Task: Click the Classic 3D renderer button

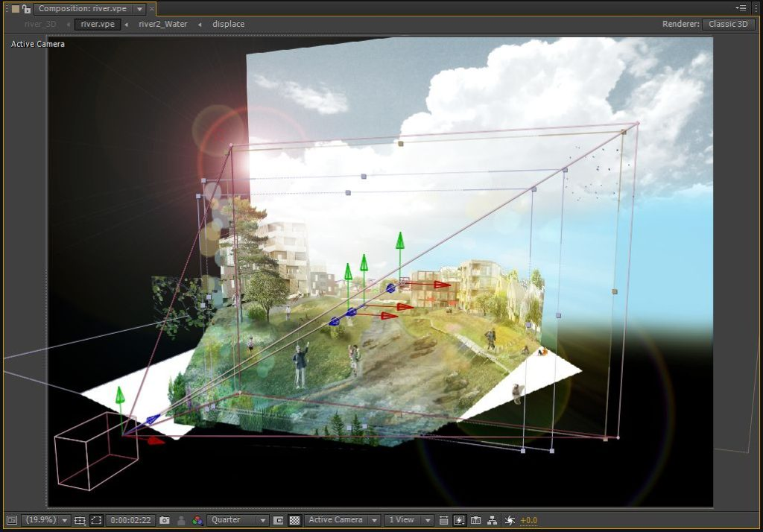Action: tap(728, 24)
